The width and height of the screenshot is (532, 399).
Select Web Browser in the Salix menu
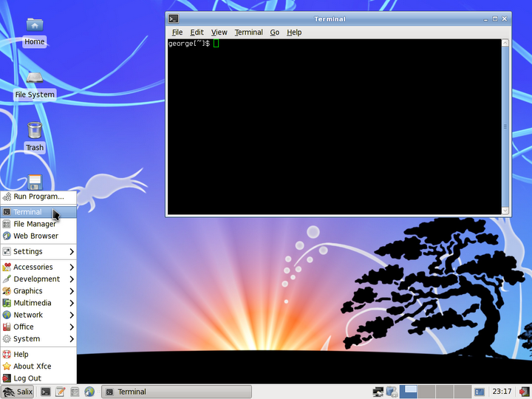click(38, 236)
